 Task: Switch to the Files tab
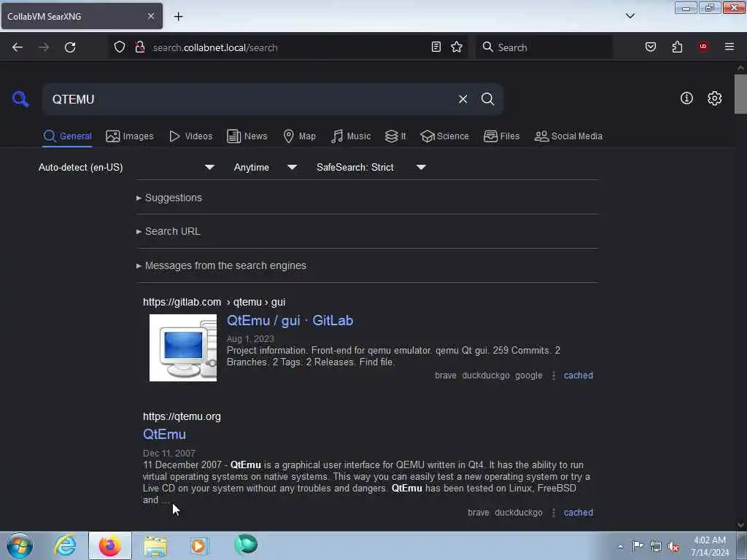pos(502,136)
